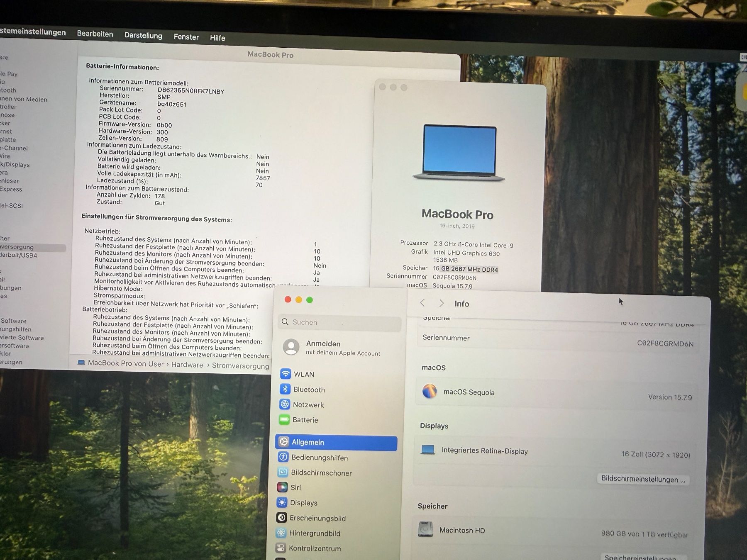Open the Hilfe menu
747x560 pixels.
coord(217,38)
